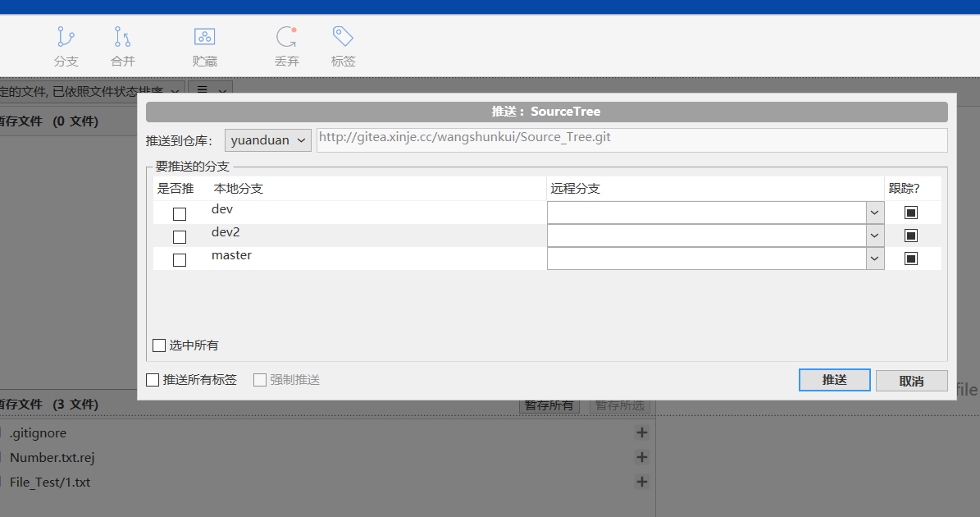
Task: Expand remote branch dropdown for dev
Action: [x=874, y=213]
